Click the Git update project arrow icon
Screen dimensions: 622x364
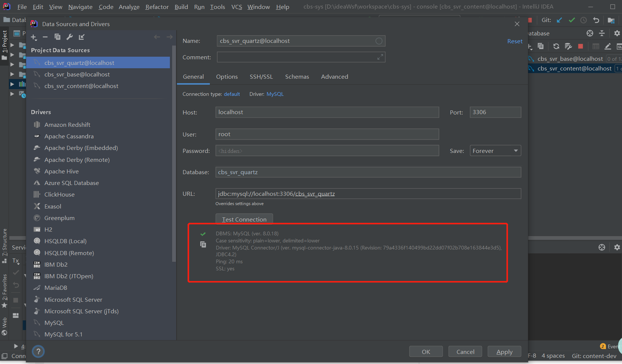(x=559, y=20)
